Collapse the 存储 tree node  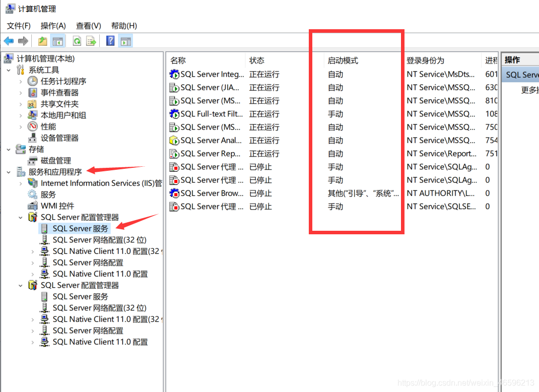tap(9, 149)
